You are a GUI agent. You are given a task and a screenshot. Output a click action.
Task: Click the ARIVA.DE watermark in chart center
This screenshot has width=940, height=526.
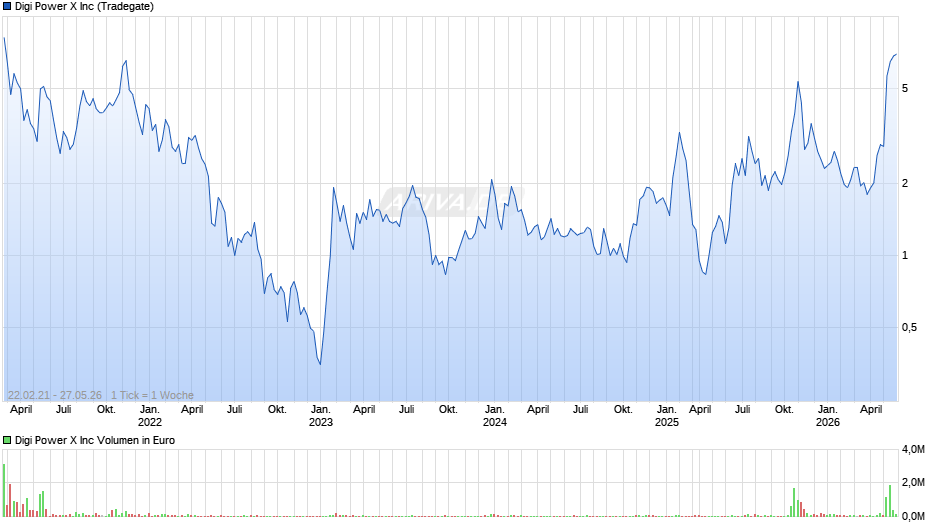pyautogui.click(x=453, y=200)
